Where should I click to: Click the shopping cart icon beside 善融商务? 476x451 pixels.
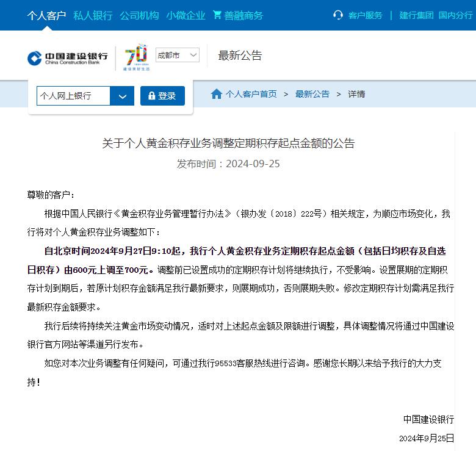point(217,15)
